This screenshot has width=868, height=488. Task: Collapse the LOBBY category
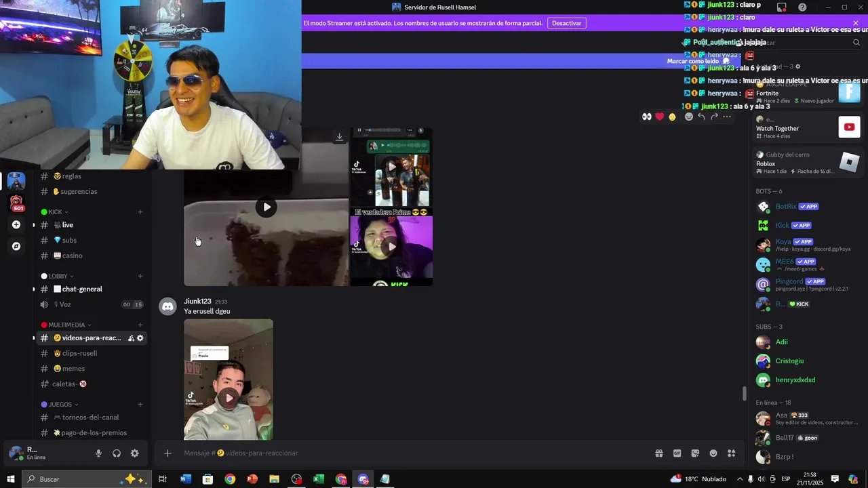click(57, 277)
